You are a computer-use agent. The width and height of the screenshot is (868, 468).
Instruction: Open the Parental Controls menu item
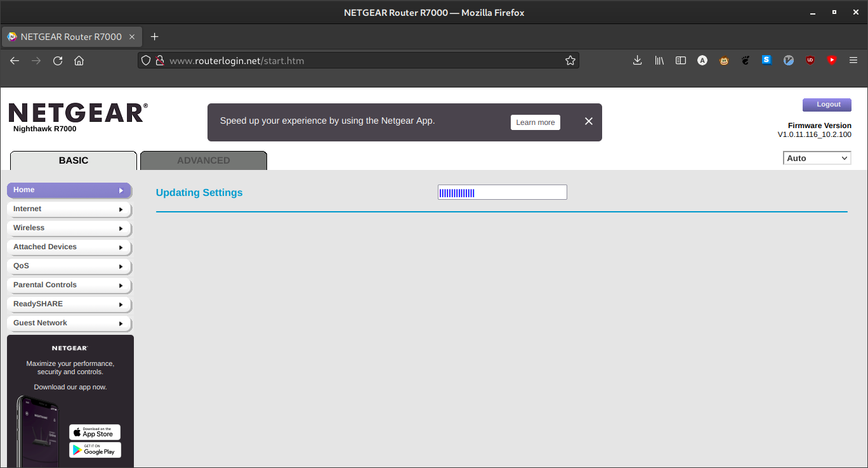click(69, 285)
